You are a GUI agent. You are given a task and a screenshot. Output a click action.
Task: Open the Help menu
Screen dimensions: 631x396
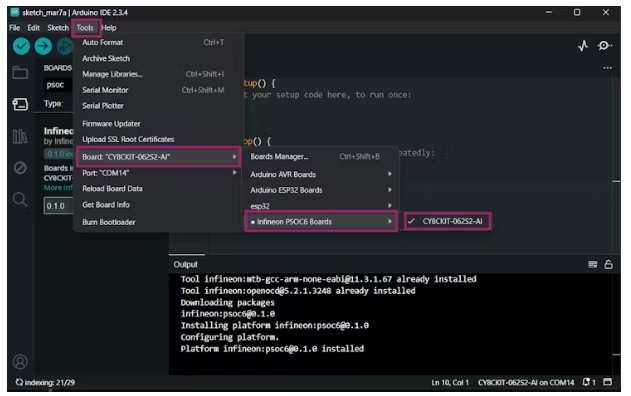(x=109, y=28)
